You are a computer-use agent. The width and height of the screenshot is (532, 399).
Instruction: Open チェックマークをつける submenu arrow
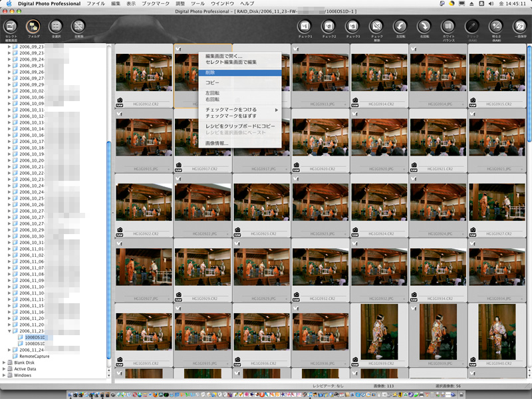(x=277, y=110)
